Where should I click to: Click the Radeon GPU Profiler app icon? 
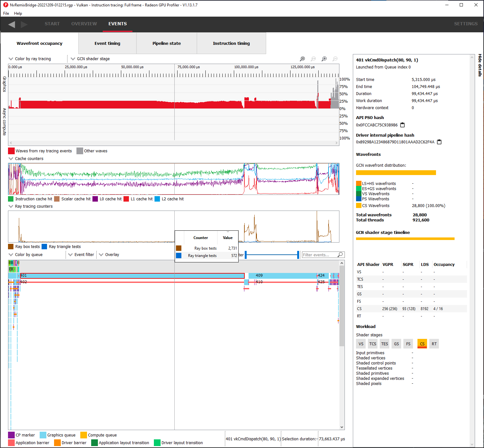[x=5, y=5]
